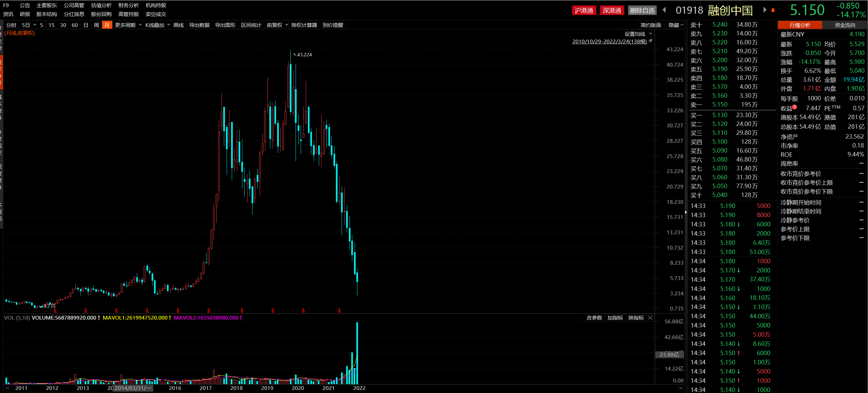This screenshot has width=868, height=393.
Task: Click the orange price alert bell icon
Action: pyautogui.click(x=773, y=11)
